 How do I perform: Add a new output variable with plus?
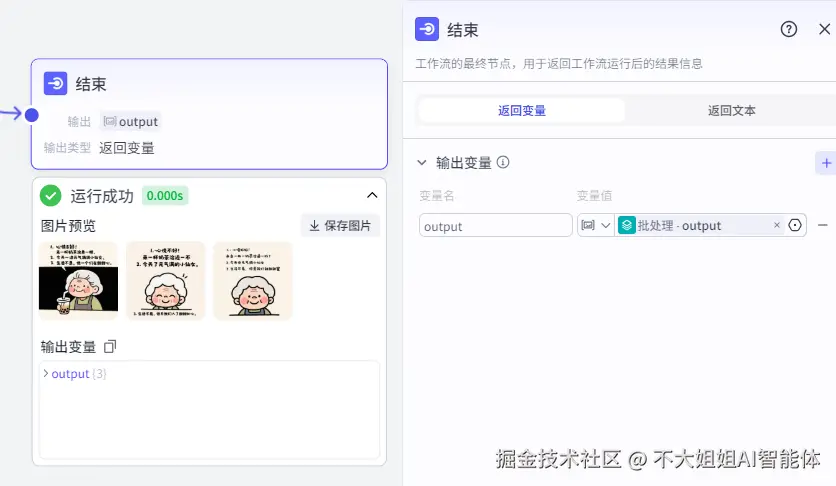826,163
